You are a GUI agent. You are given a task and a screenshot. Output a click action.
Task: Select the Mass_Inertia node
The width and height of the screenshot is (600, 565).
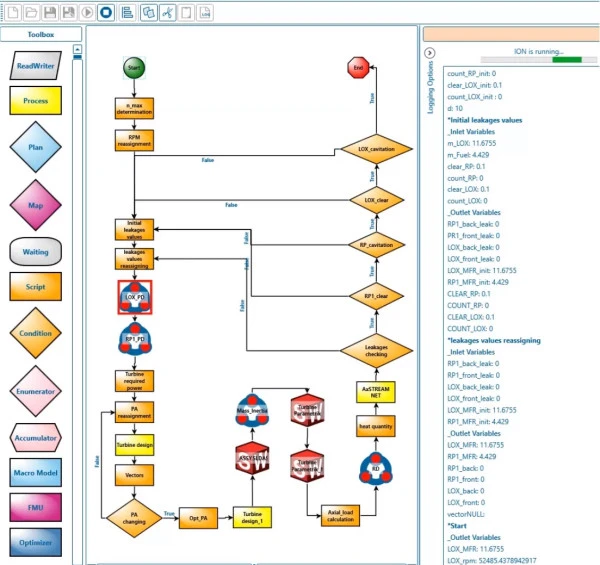252,411
